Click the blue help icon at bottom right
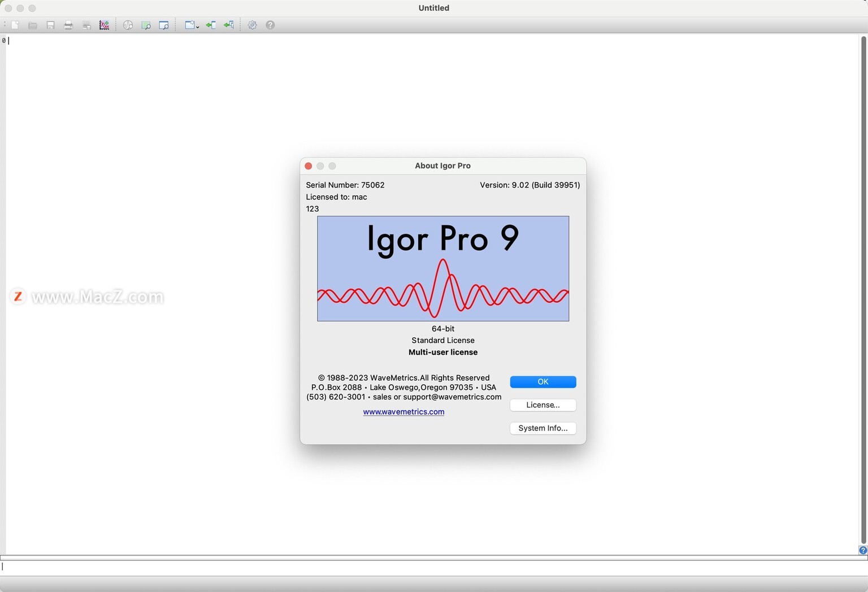 click(863, 550)
